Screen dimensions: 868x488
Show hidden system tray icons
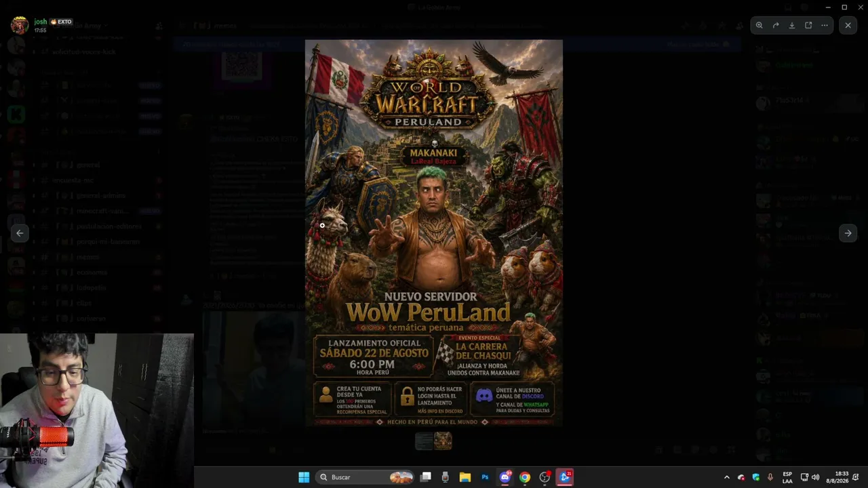coord(727,477)
